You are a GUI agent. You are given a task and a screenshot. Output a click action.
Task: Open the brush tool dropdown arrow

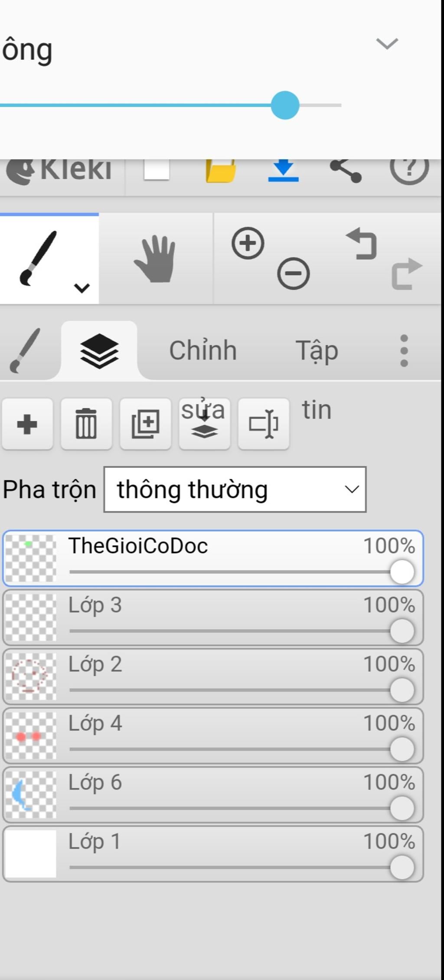click(82, 288)
